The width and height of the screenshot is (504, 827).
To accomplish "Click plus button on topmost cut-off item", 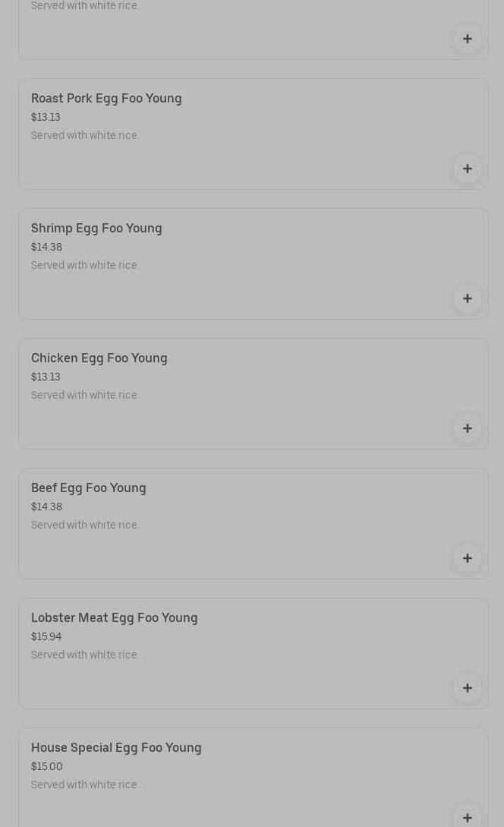I will 468,39.
